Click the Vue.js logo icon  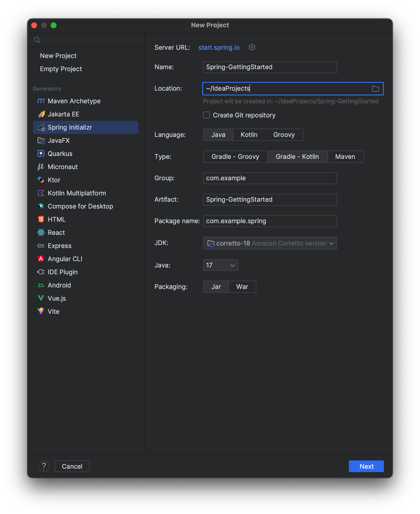(41, 298)
